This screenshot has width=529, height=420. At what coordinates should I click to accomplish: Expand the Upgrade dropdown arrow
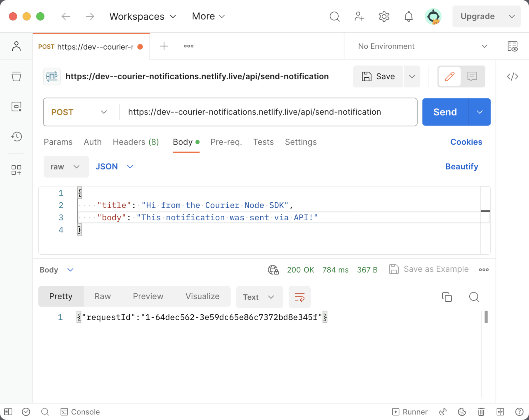point(512,16)
